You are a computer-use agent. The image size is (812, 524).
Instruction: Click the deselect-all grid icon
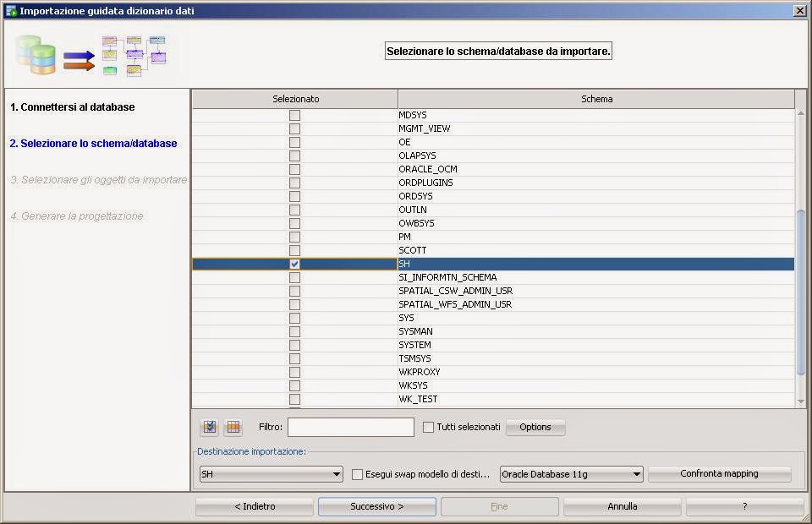233,427
